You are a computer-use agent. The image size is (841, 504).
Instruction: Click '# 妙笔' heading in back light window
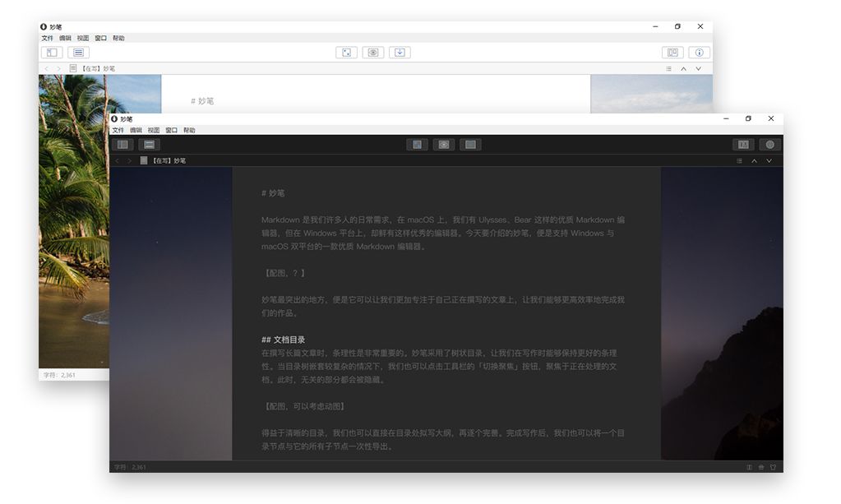[202, 101]
